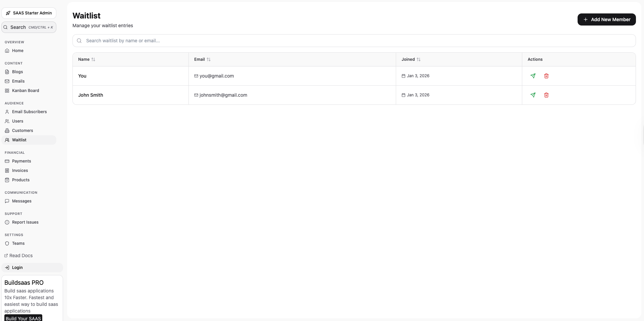Viewport: 644px width, 321px height.
Task: Click the Products bag icon
Action: (x=7, y=180)
